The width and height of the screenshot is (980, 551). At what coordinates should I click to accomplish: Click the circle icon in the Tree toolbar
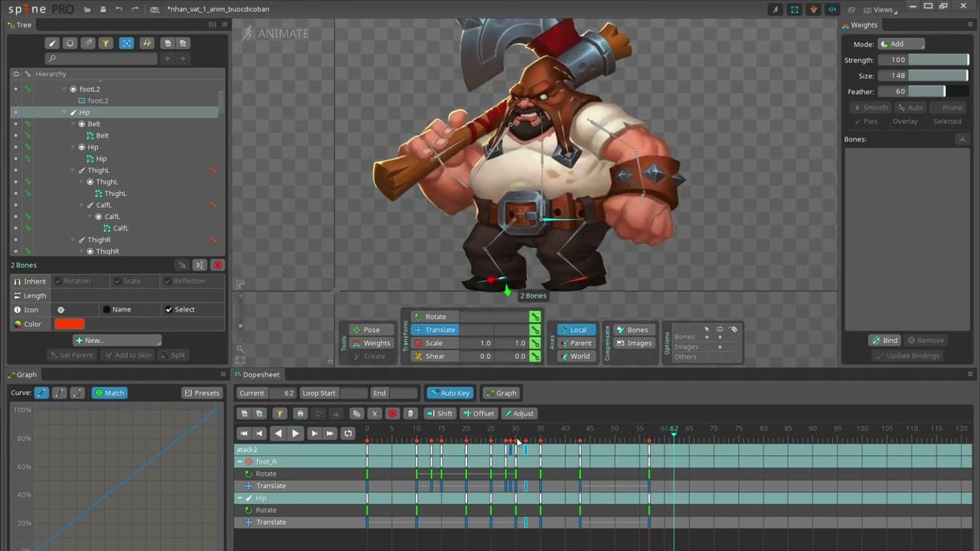pyautogui.click(x=70, y=43)
